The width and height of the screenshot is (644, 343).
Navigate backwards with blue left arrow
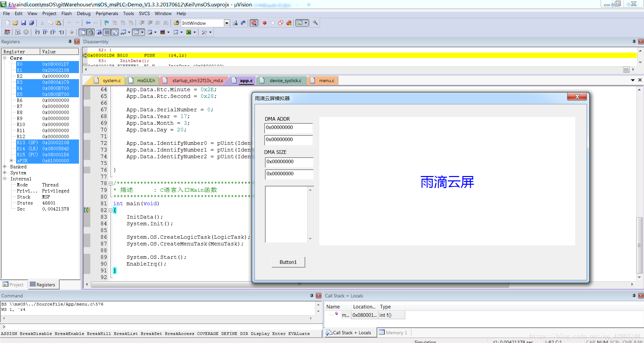[88, 23]
